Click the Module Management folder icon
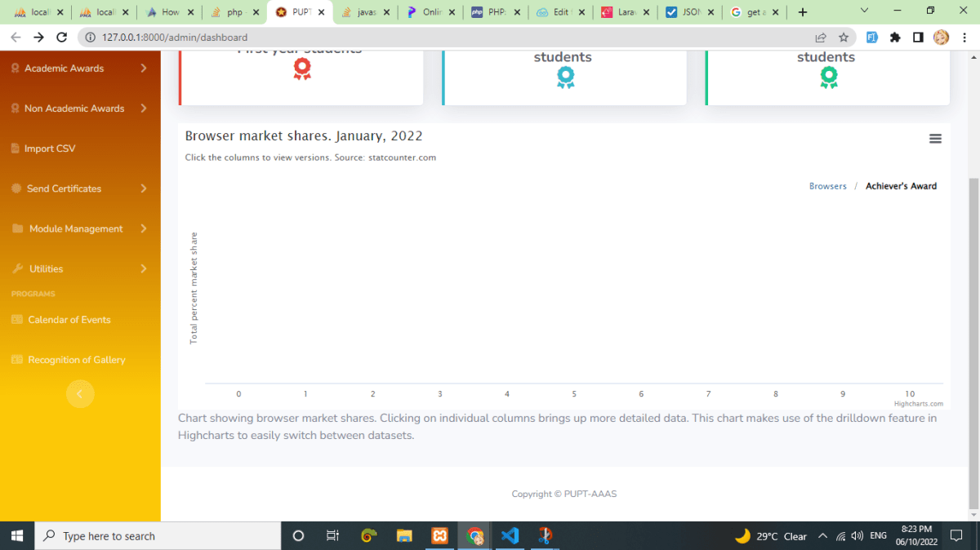This screenshot has width=980, height=550. 17,228
